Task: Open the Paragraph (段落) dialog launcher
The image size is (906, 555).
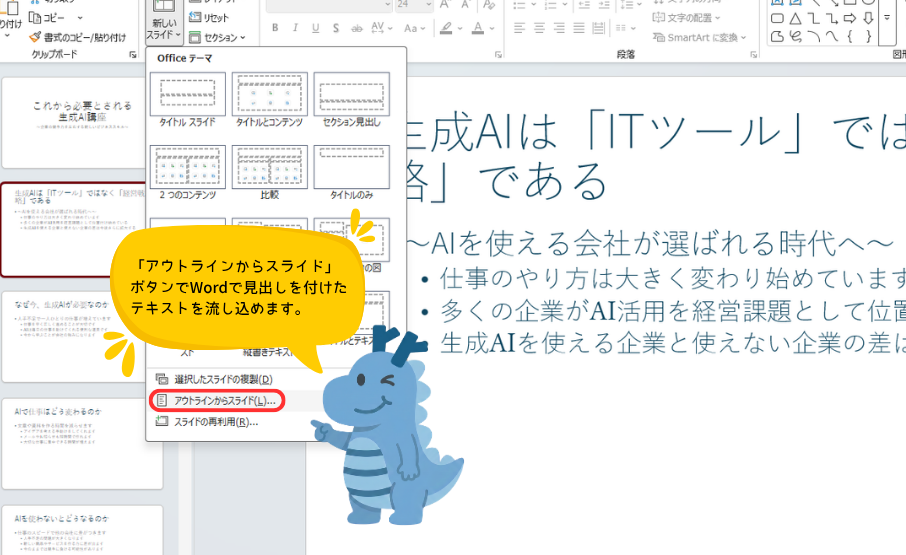Action: (754, 55)
